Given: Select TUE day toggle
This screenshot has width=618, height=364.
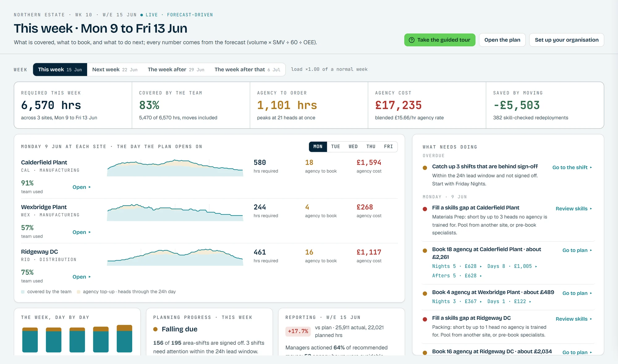Looking at the screenshot, I should pyautogui.click(x=336, y=146).
